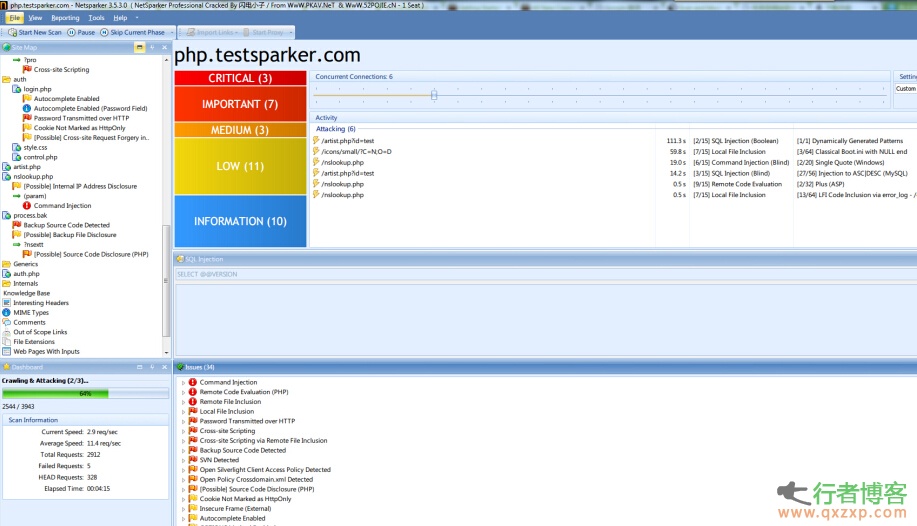
Task: Click the Site Map panel maximize icon
Action: [139, 47]
